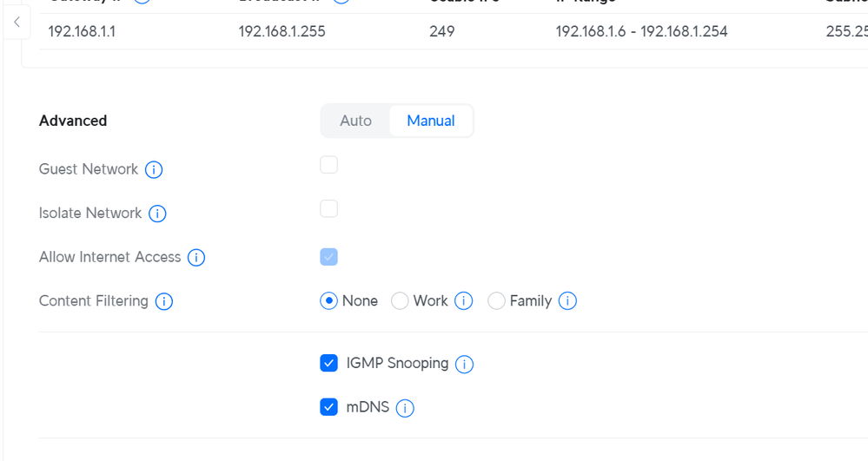Open the IGMP Snooping info icon
868x461 pixels.
(x=465, y=364)
